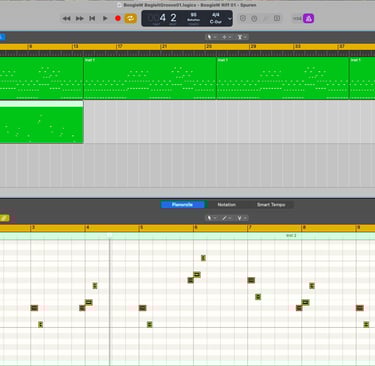
Task: Open the tracks area command-click tool menu
Action: (x=226, y=37)
